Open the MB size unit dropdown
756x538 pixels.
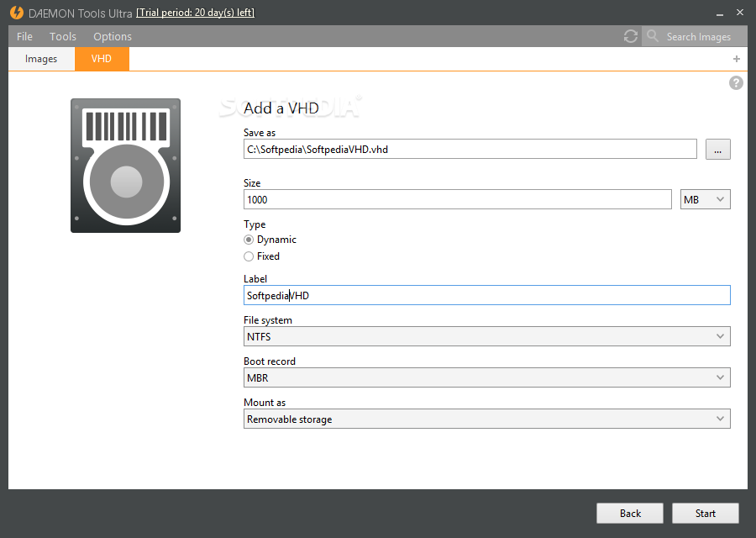tap(706, 199)
